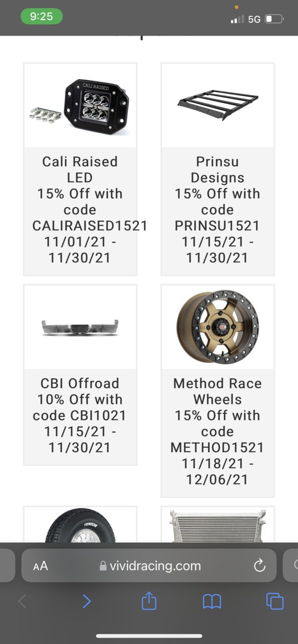This screenshot has width=298, height=644.
Task: Open the Safari bookmarks book icon
Action: (212, 601)
